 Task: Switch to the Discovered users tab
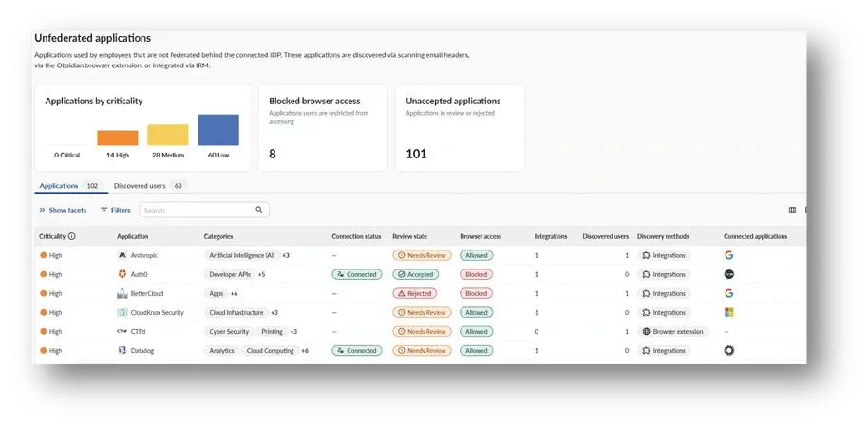[139, 186]
